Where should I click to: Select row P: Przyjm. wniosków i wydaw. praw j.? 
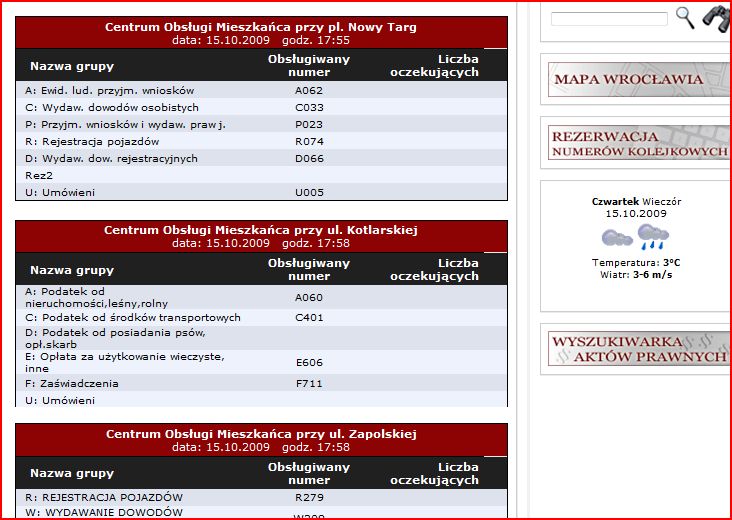(x=261, y=124)
